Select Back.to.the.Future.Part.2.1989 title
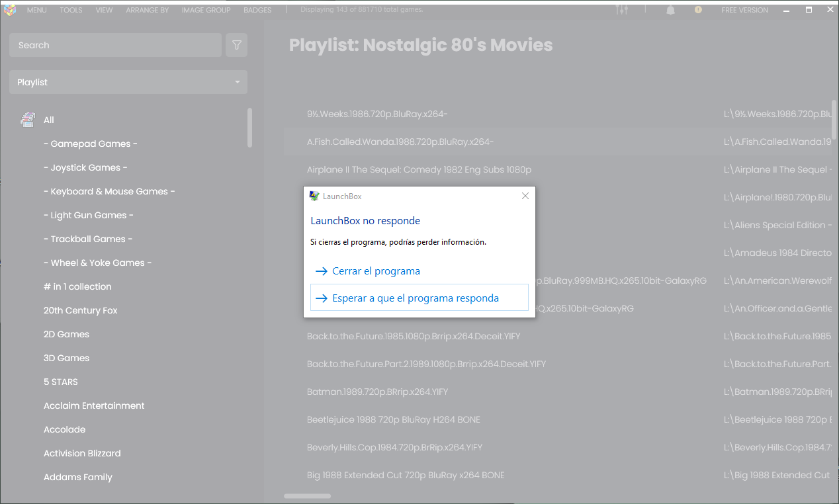Screen dimensions: 839x504 [426, 364]
